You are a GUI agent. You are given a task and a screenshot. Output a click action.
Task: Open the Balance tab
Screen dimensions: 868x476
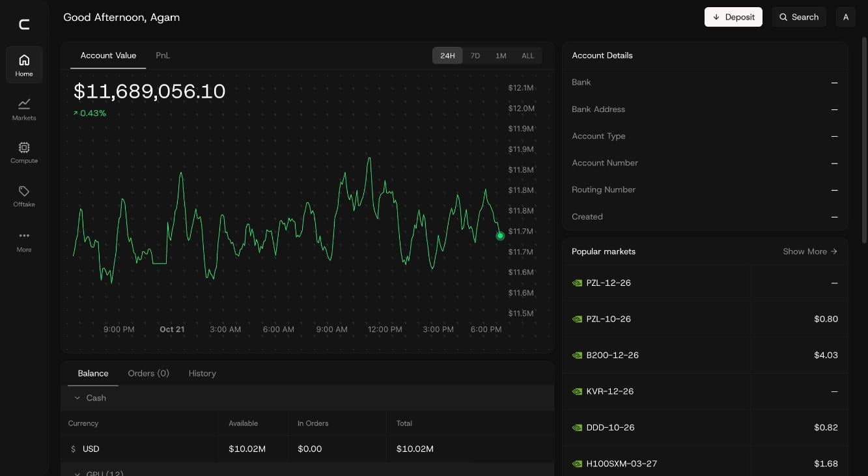93,373
